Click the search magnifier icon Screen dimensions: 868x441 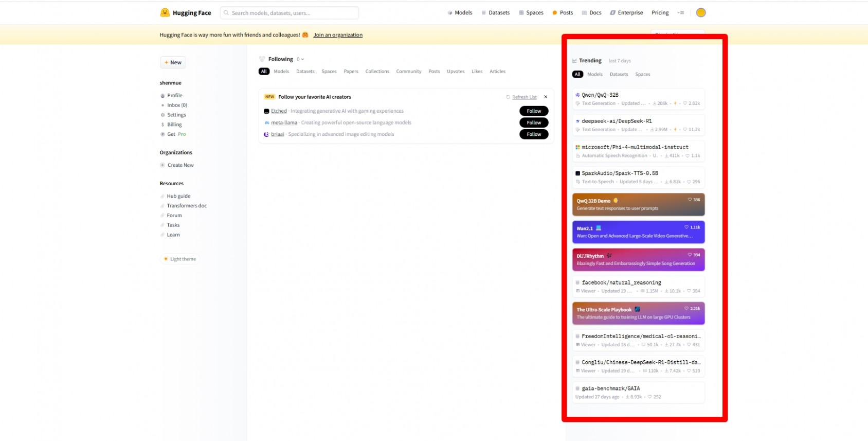pyautogui.click(x=226, y=13)
